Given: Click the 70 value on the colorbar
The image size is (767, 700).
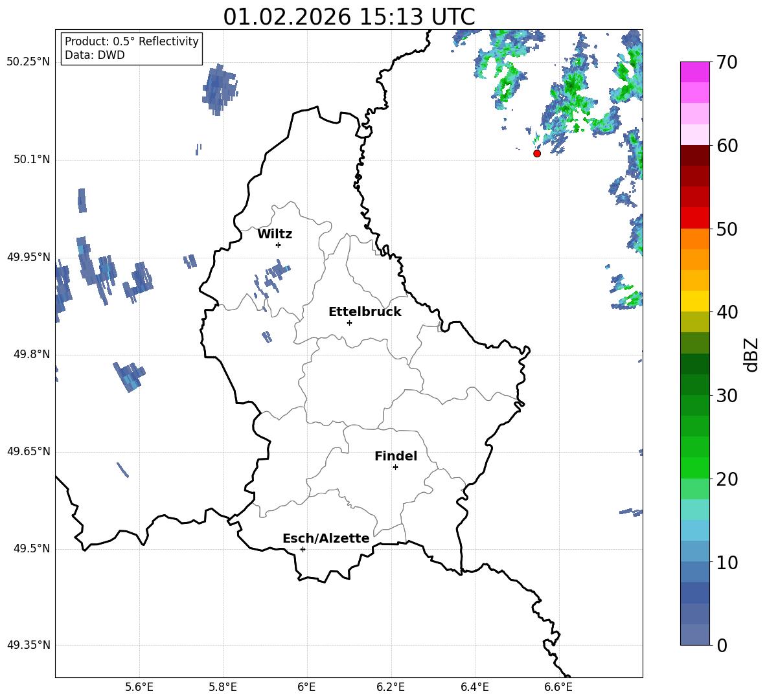Looking at the screenshot, I should click(727, 62).
